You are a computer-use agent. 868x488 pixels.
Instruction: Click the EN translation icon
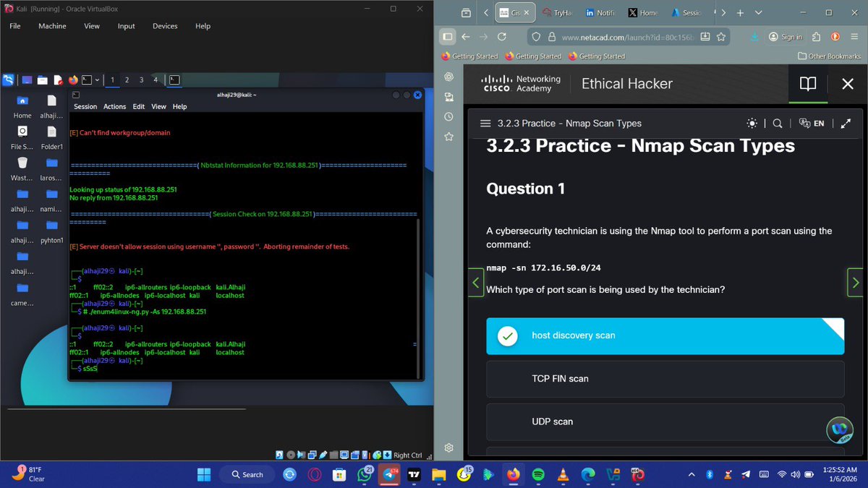click(812, 123)
